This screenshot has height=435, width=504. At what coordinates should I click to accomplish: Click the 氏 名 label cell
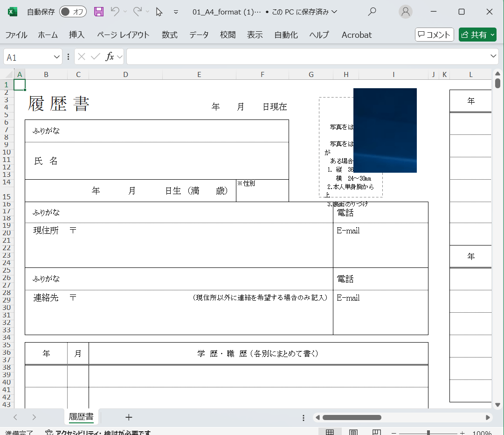(46, 161)
